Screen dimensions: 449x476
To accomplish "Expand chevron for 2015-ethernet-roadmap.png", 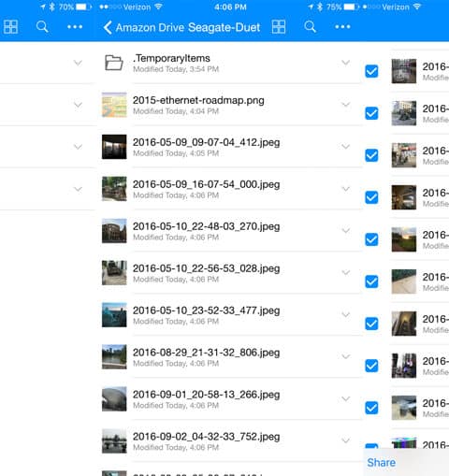I will (345, 105).
